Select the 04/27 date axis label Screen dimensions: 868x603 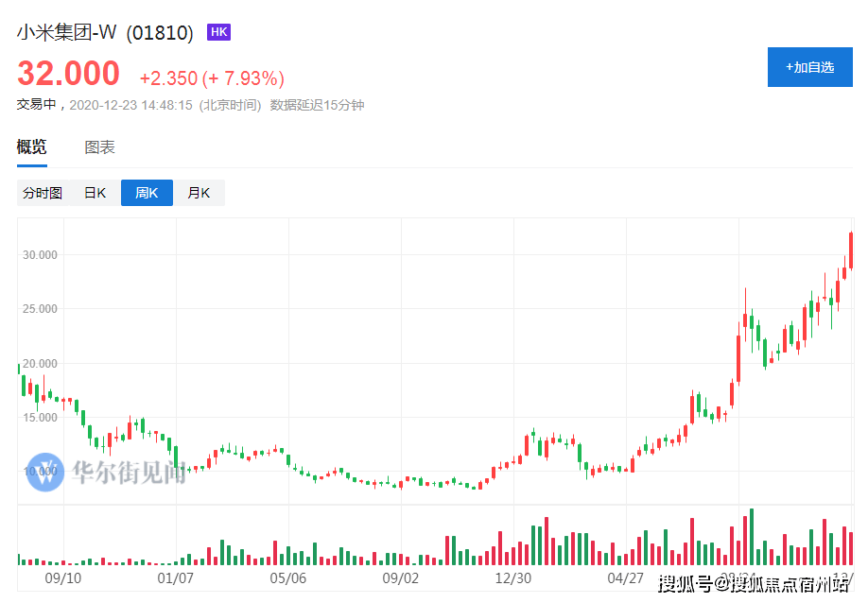[x=625, y=577]
